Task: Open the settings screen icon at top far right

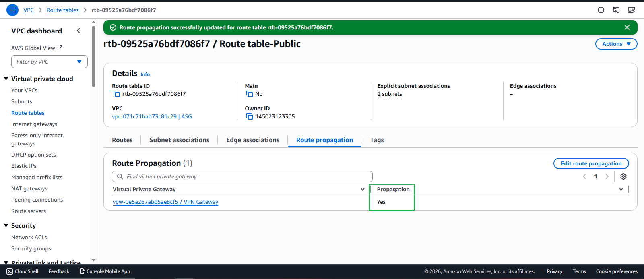Action: pos(632,10)
